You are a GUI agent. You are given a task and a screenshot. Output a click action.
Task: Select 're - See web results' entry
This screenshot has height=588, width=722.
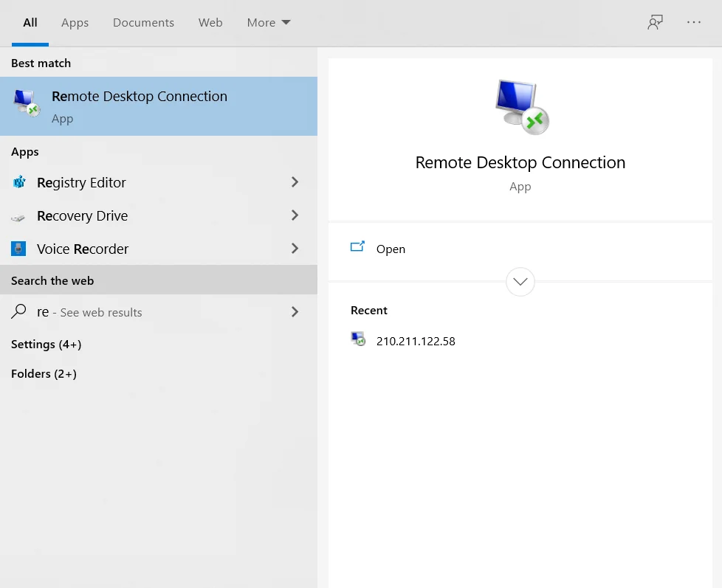click(x=159, y=312)
